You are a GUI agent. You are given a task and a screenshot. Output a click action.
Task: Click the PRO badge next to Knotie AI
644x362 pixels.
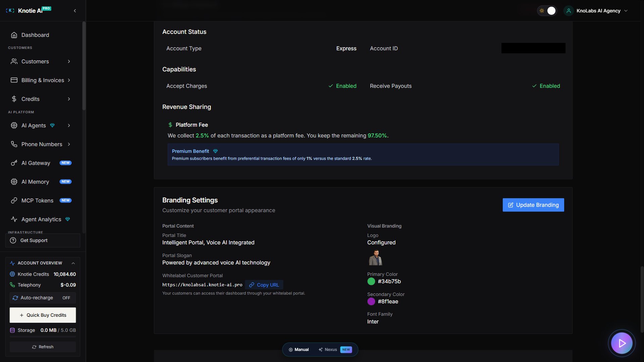pos(47,8)
